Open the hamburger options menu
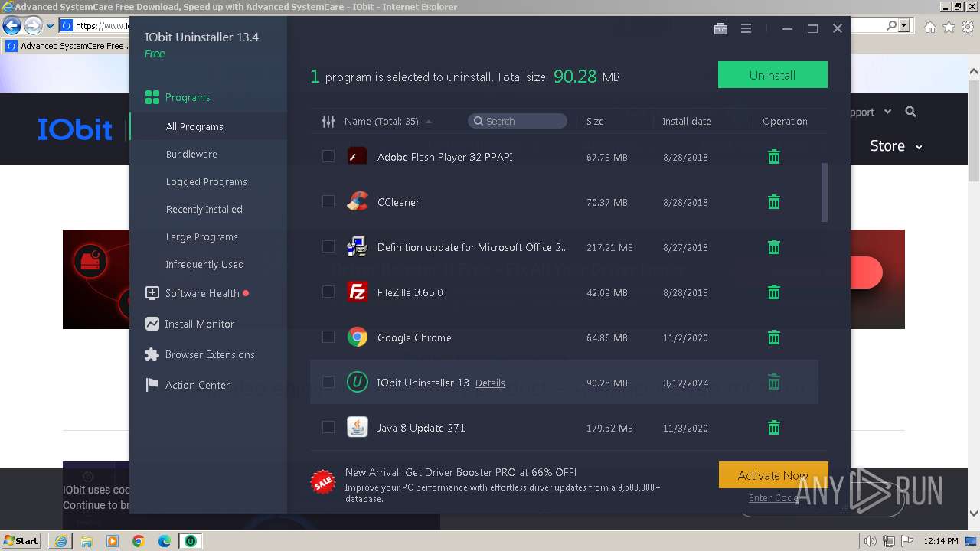 [x=746, y=28]
